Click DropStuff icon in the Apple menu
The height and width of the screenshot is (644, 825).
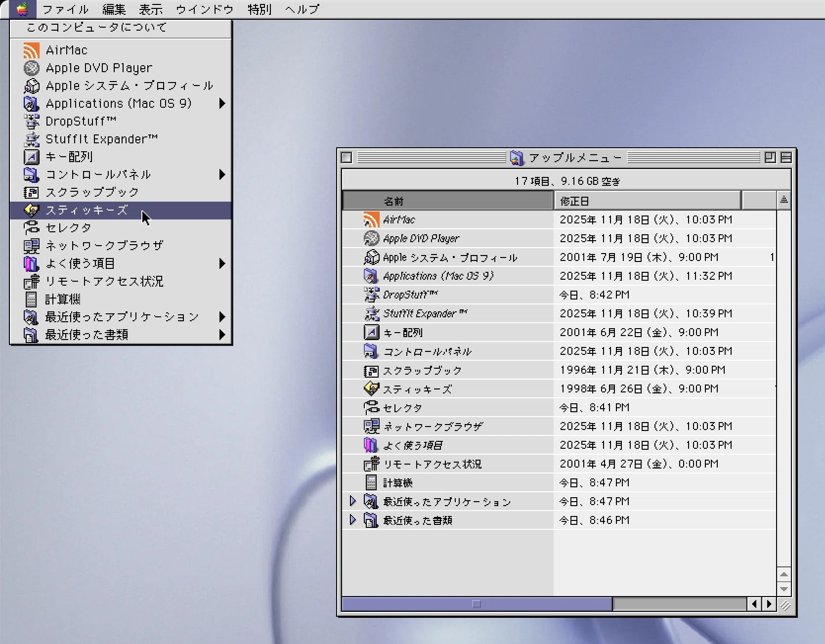pyautogui.click(x=31, y=122)
